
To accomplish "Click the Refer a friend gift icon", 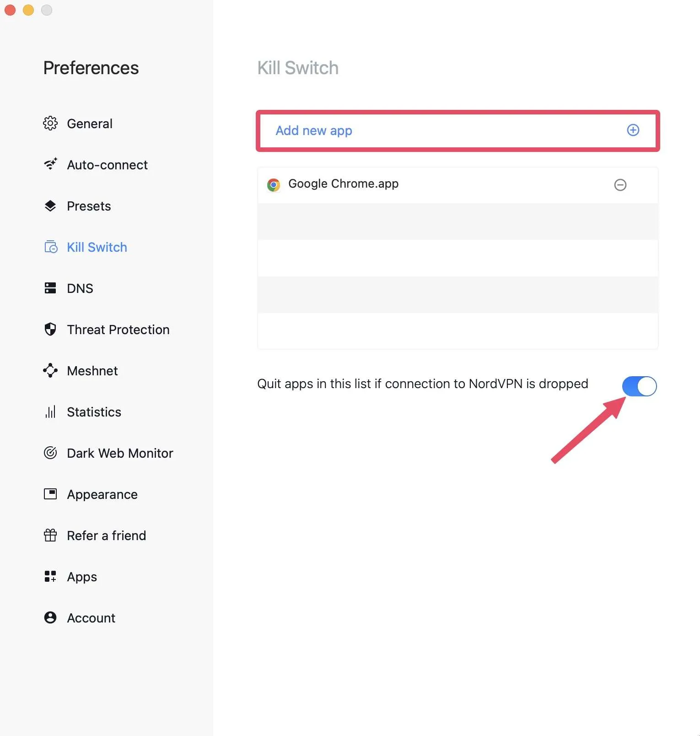I will (x=50, y=535).
